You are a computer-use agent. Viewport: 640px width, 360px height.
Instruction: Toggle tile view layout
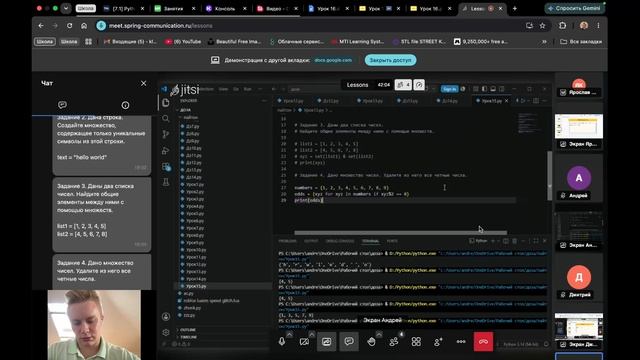416,342
